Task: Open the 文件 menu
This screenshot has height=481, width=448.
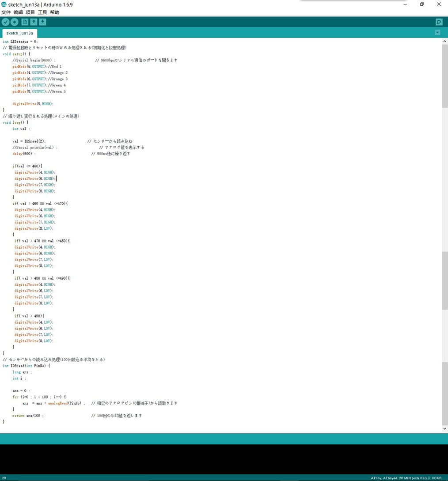Action: 6,12
